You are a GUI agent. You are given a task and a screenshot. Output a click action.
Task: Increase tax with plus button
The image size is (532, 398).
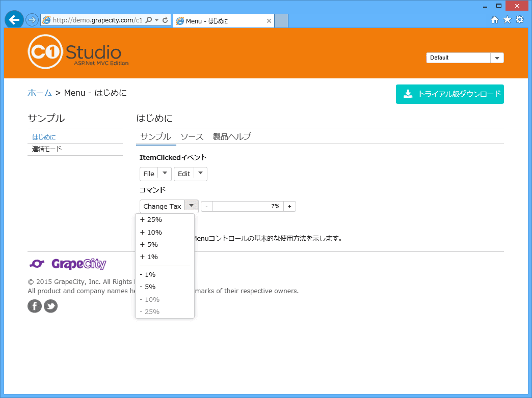(289, 207)
